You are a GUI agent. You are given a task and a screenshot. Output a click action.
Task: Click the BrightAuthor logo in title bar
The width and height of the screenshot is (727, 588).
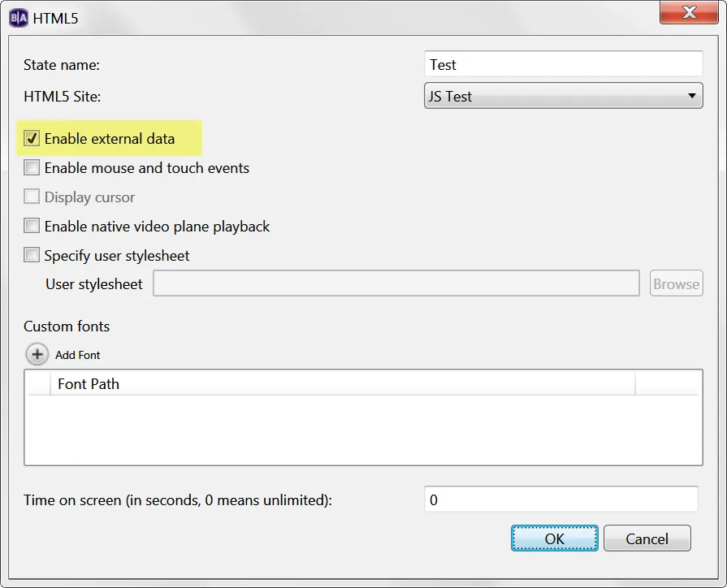[19, 18]
